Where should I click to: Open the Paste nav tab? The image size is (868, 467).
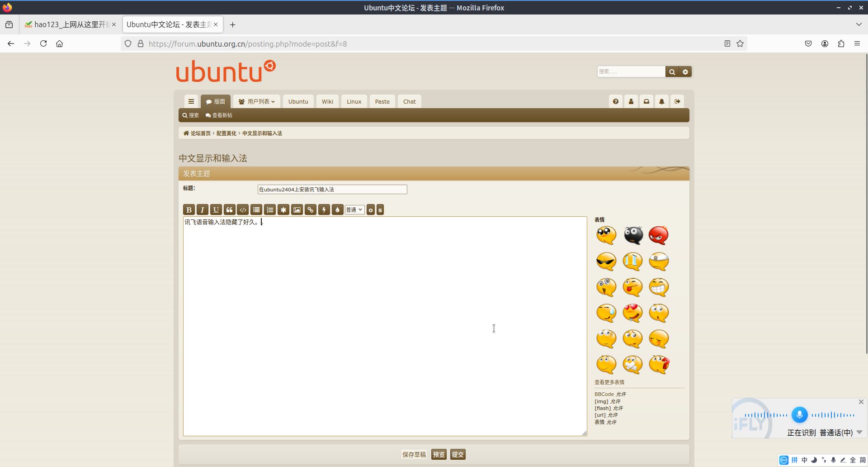coord(382,101)
